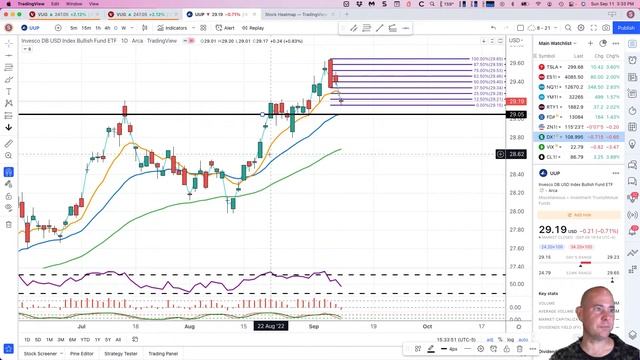
Task: Open the macOS Window menu
Action: 74,4
